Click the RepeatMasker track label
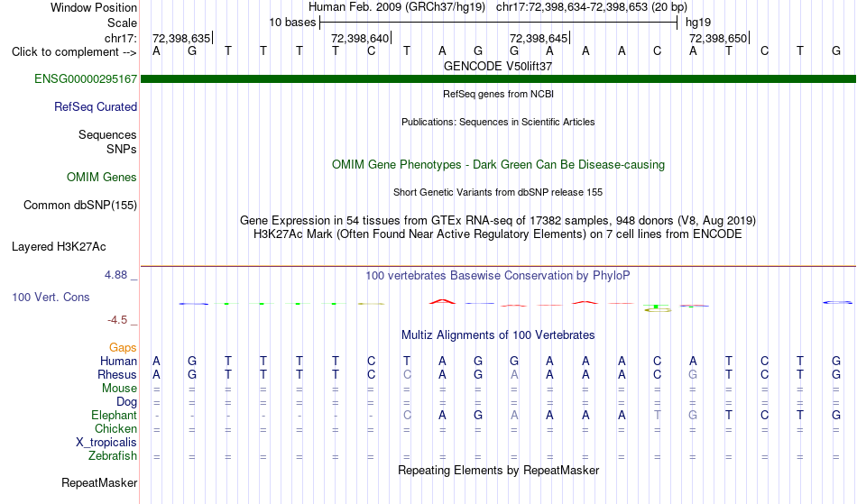857x504 pixels. coord(99,482)
